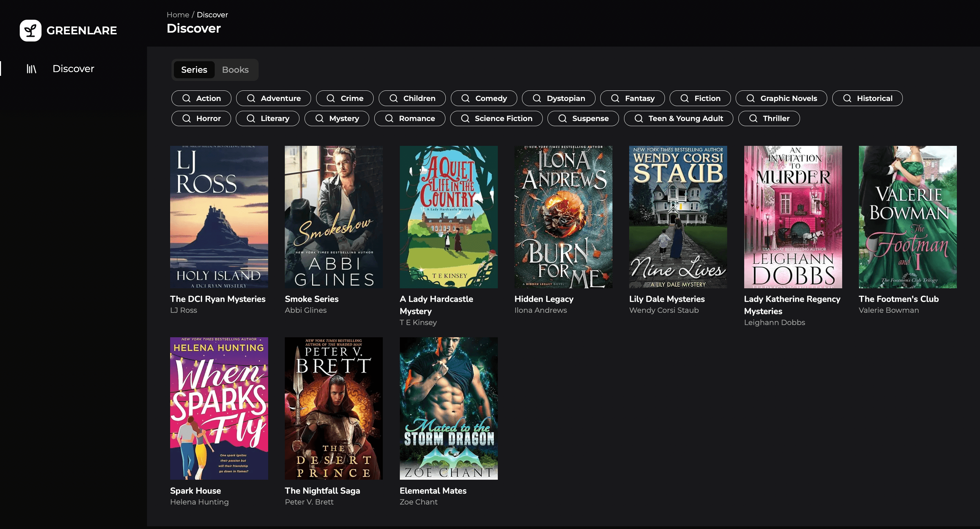Filter by Children genre

click(x=412, y=99)
